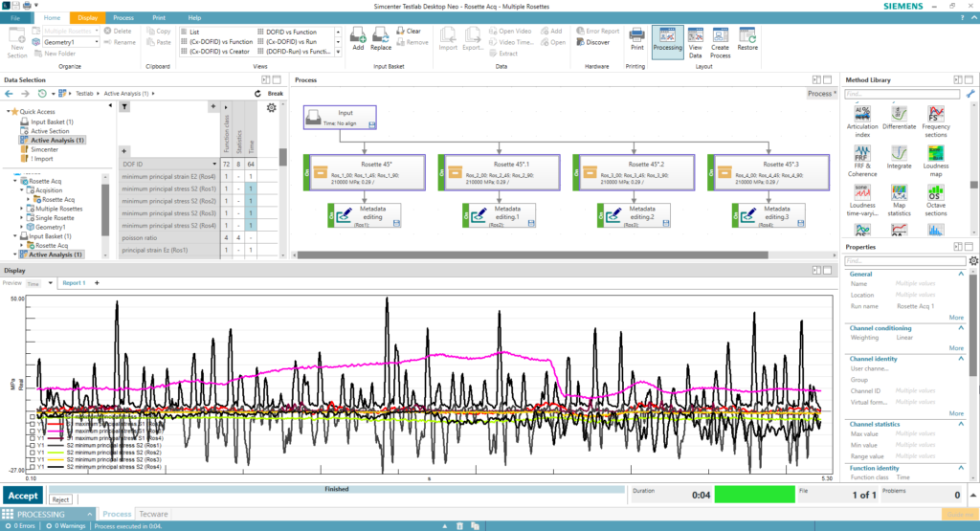
Task: Open the Geometry1 dropdown in Organize group
Action: [95, 42]
